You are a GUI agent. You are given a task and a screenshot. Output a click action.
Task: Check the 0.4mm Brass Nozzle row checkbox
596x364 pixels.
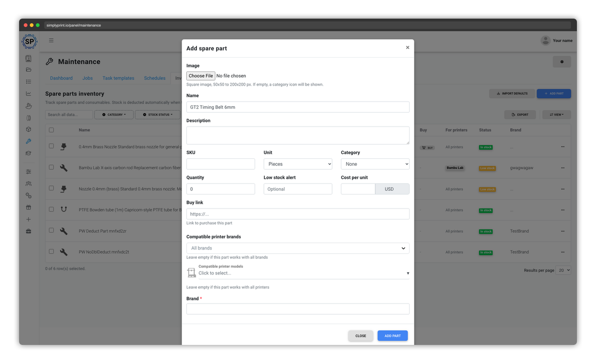click(x=51, y=146)
